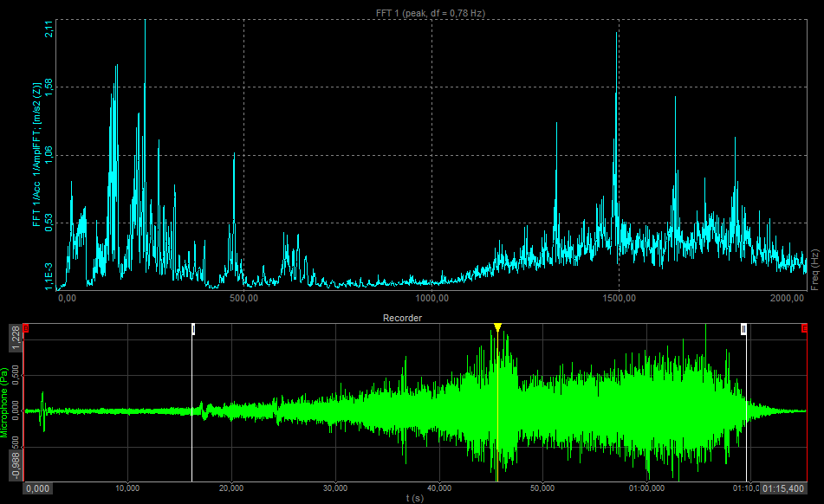The image size is (824, 504).
Task: Click the Recorder widget title
Action: 403,318
